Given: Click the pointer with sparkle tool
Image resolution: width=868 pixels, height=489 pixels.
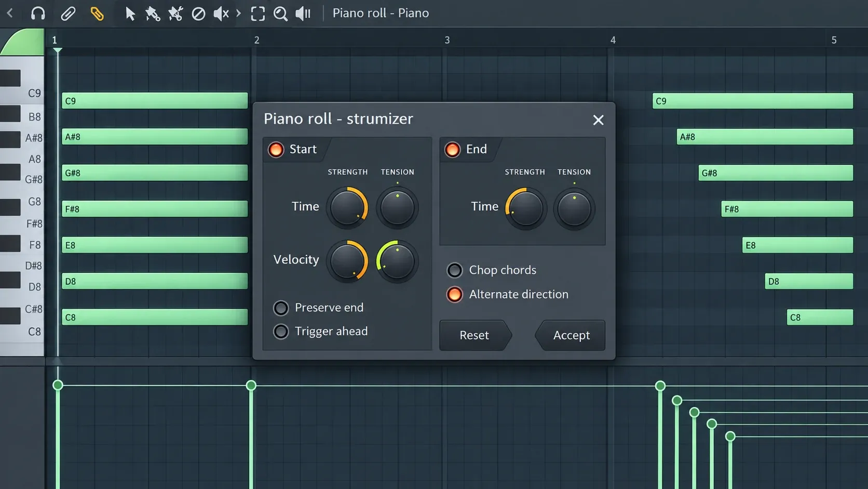Looking at the screenshot, I should tap(152, 14).
